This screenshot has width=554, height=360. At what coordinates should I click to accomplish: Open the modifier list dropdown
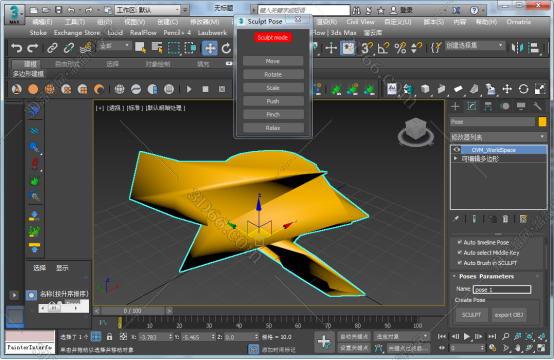[498, 137]
